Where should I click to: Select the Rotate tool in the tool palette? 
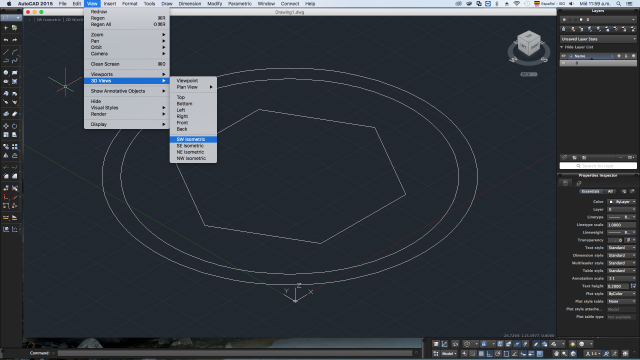(15, 126)
